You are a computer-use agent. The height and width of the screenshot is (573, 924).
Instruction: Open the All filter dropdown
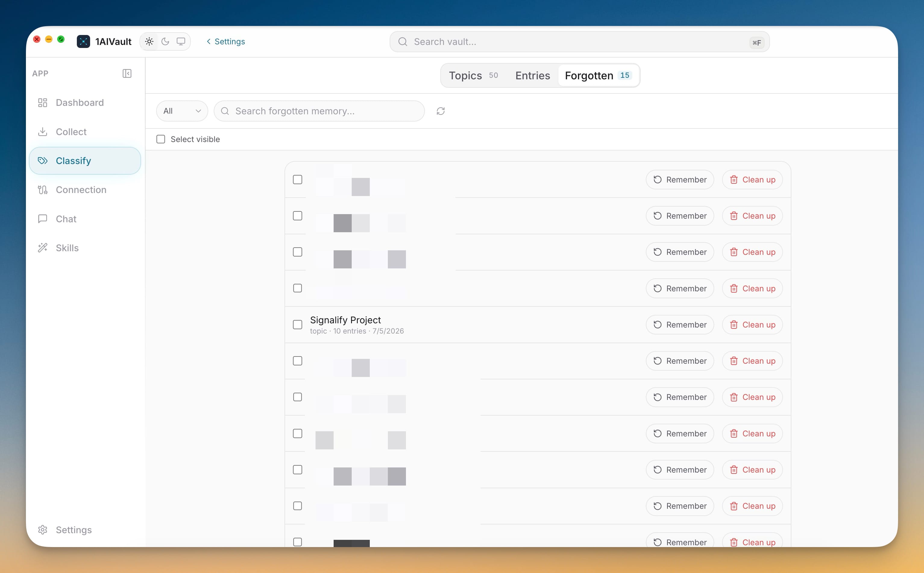(x=182, y=111)
